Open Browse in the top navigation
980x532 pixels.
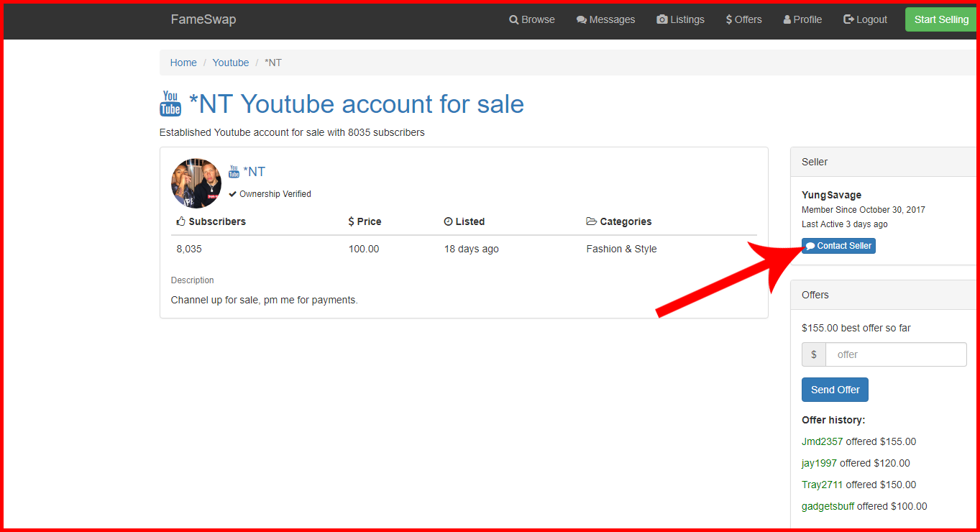532,19
